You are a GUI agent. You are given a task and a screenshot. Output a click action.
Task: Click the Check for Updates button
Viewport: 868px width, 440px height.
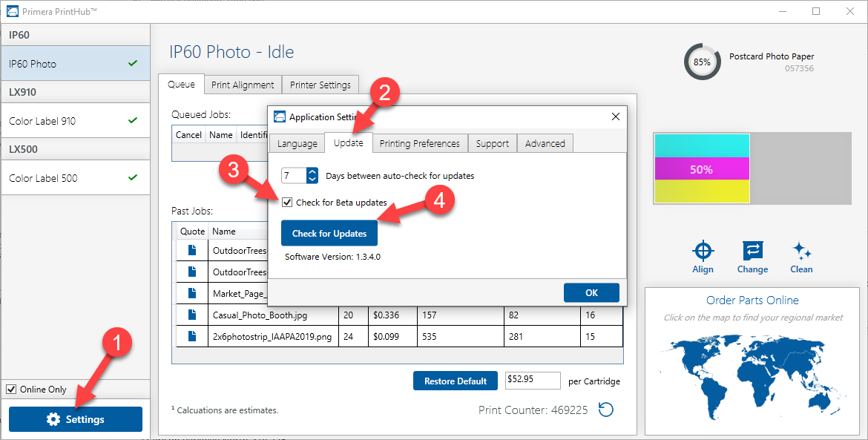[x=329, y=233]
